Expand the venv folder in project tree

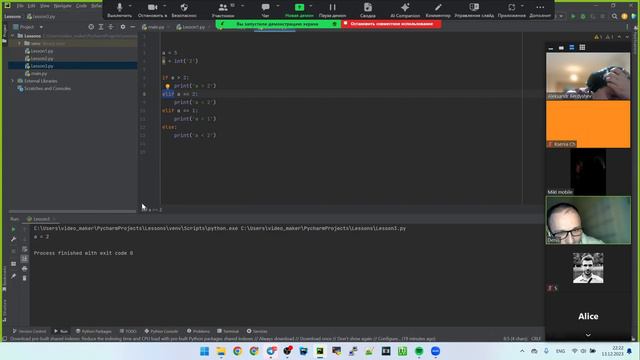(x=19, y=43)
